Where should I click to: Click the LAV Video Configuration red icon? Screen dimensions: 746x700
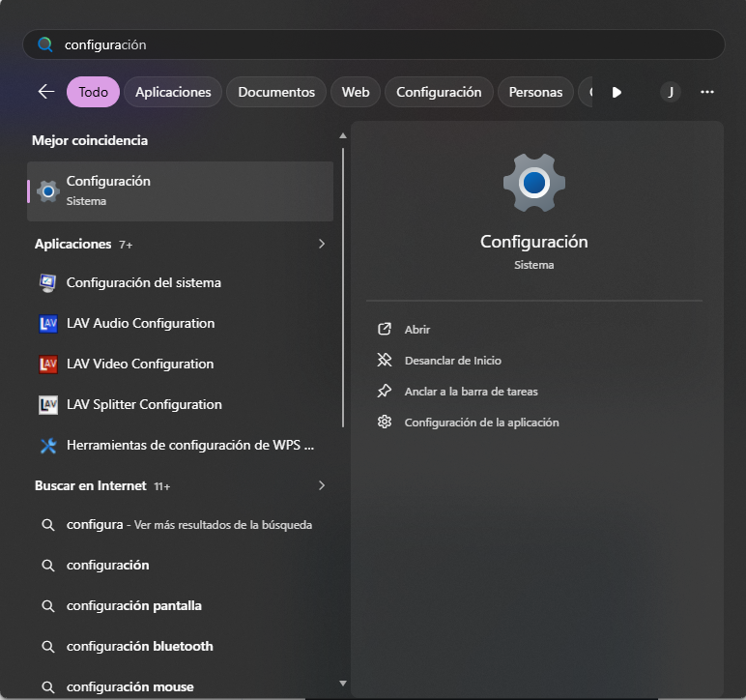(x=47, y=365)
